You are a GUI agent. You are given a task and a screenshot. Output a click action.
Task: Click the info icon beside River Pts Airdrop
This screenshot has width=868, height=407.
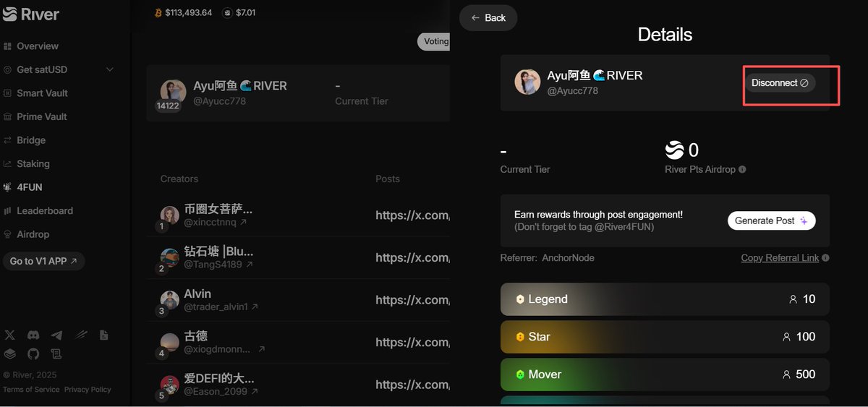click(x=742, y=170)
